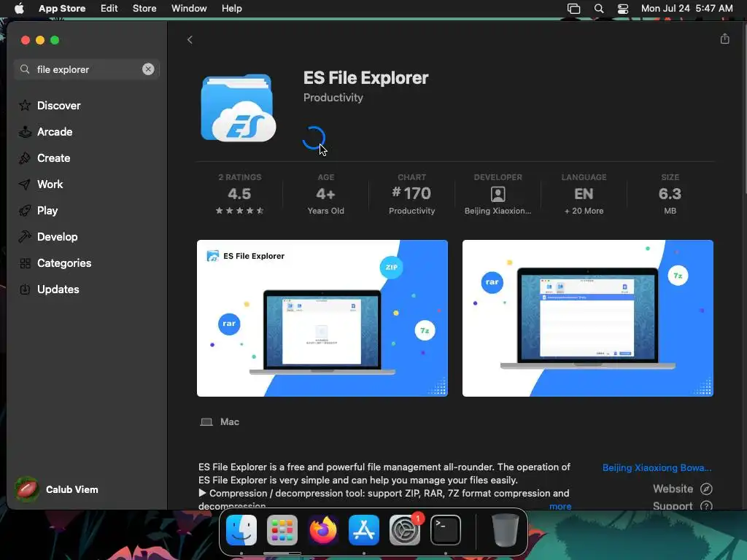Viewport: 747px width, 560px height.
Task: Click the Productivity category label
Action: pos(333,98)
